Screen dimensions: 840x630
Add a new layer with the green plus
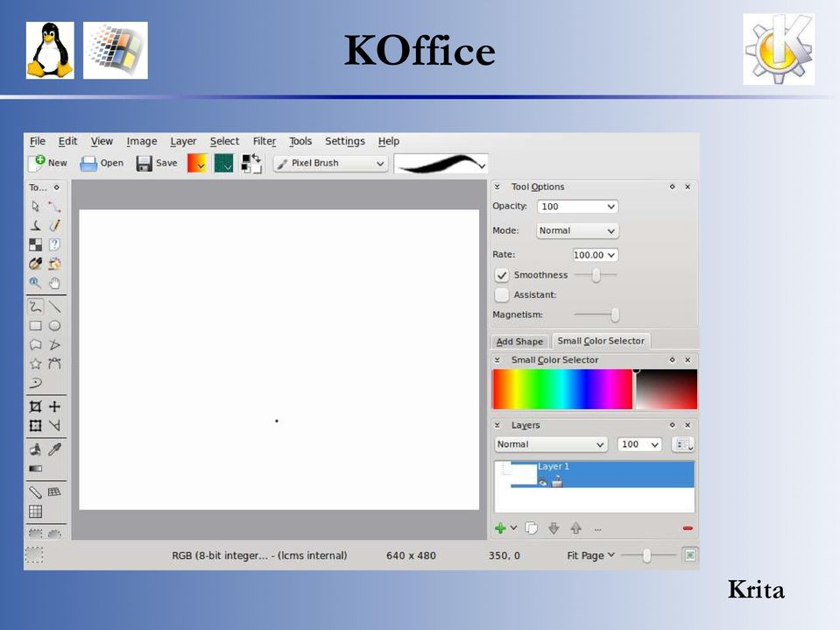click(500, 528)
